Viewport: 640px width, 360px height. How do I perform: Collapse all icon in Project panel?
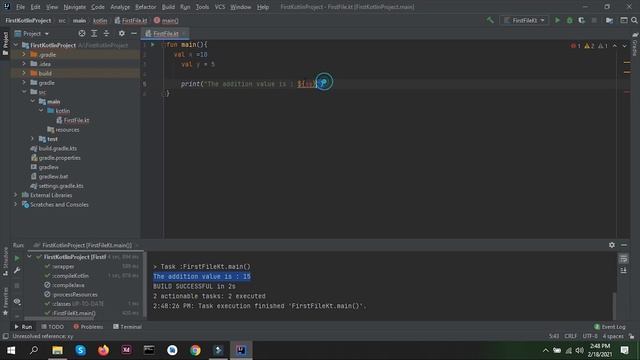(x=106, y=33)
